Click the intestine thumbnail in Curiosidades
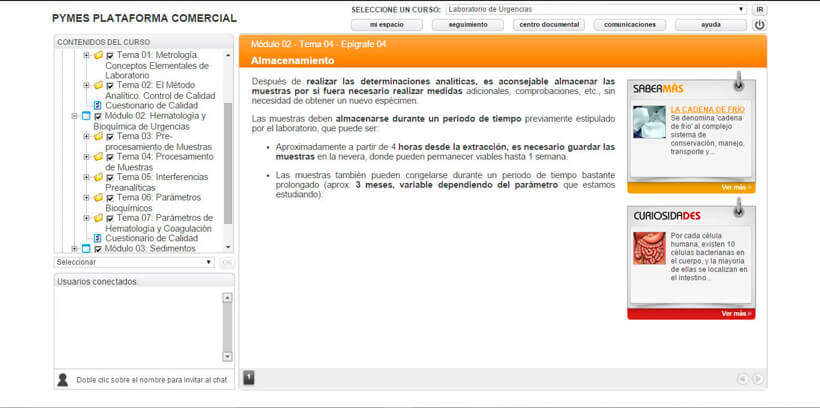The width and height of the screenshot is (820, 408). click(648, 248)
